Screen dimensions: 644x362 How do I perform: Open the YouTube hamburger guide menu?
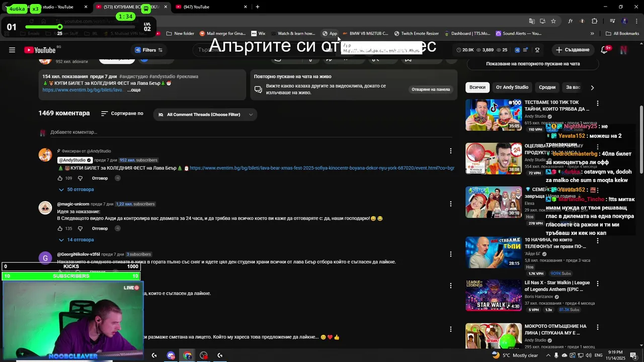tap(12, 50)
